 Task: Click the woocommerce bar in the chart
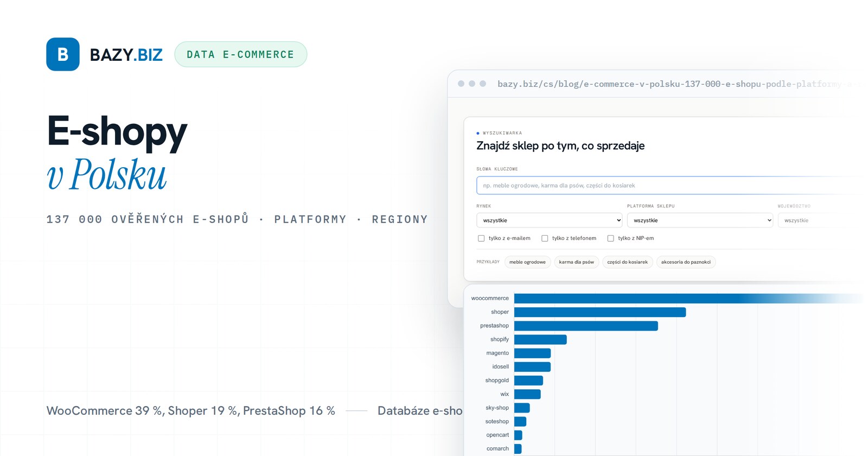coord(689,299)
